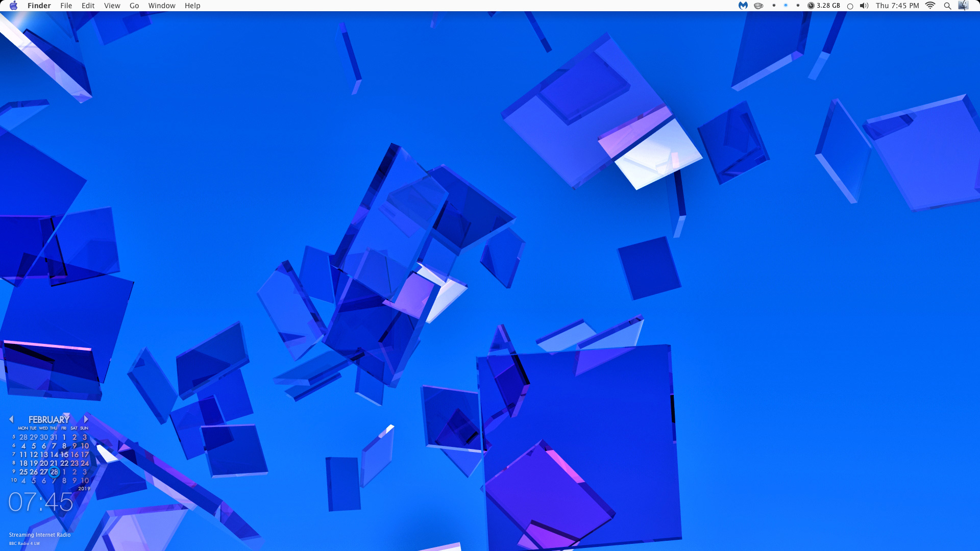Click the Finder face icon at menu bar end
Viewport: 980px width, 551px height.
pyautogui.click(x=963, y=6)
